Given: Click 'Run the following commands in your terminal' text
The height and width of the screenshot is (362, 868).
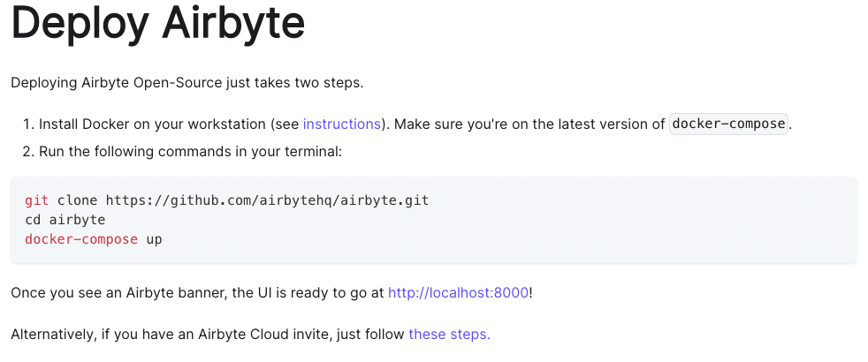Looking at the screenshot, I should click(x=190, y=152).
